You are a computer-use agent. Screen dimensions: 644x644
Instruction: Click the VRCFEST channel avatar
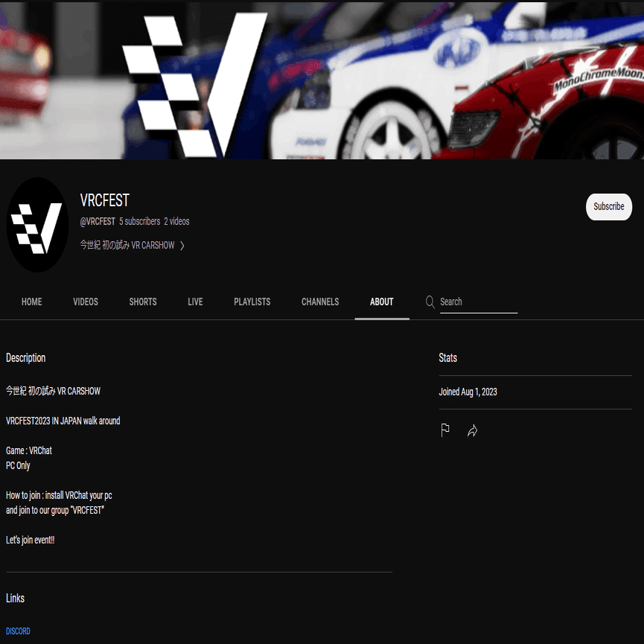pyautogui.click(x=37, y=225)
